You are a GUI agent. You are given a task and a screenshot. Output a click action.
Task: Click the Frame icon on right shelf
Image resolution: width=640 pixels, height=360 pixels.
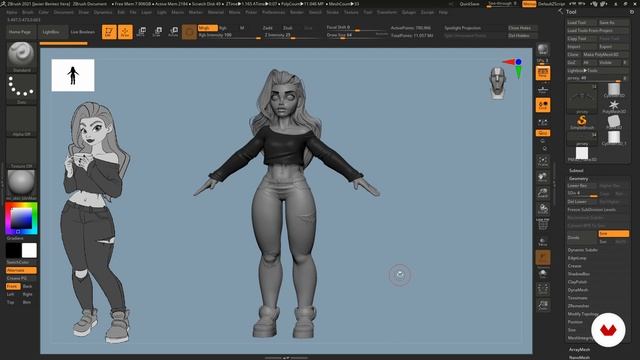(543, 161)
